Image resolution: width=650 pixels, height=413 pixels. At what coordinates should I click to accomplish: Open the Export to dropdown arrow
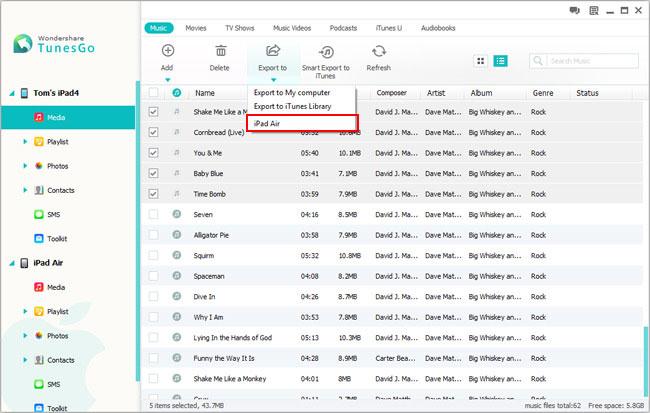pos(273,79)
